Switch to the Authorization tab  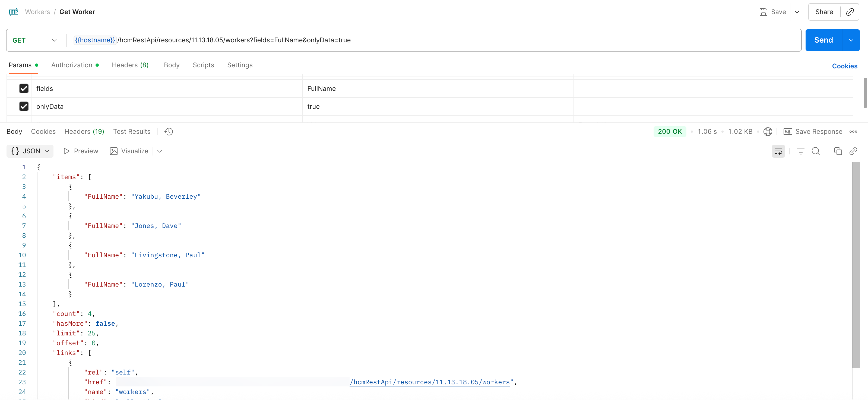(x=72, y=65)
